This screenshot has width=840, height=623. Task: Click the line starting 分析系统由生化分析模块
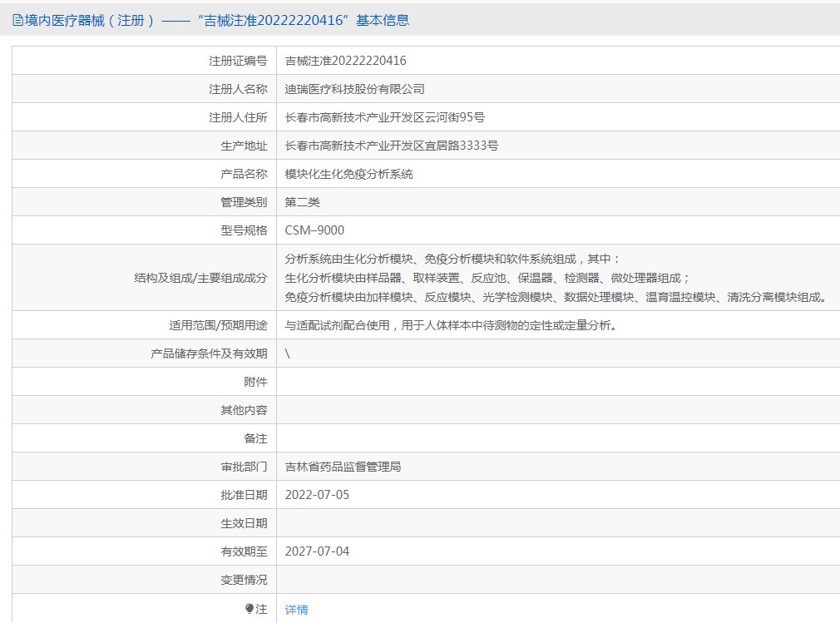coord(452,259)
